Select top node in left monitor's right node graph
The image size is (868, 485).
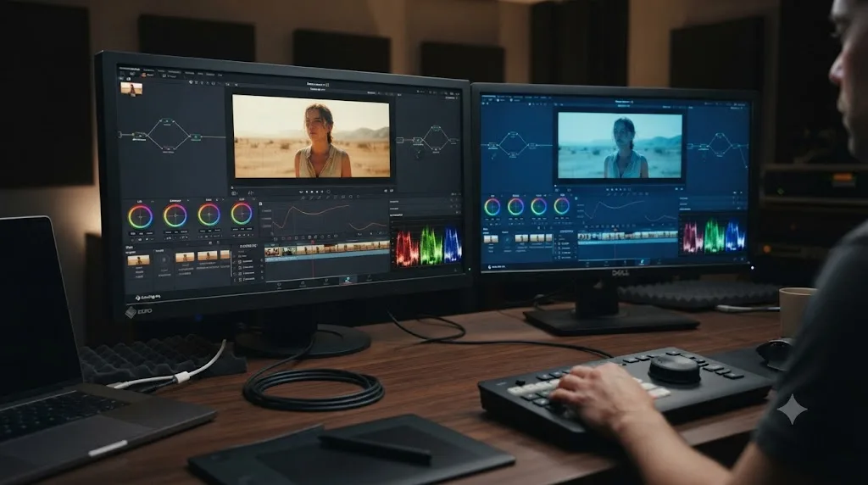[436, 128]
